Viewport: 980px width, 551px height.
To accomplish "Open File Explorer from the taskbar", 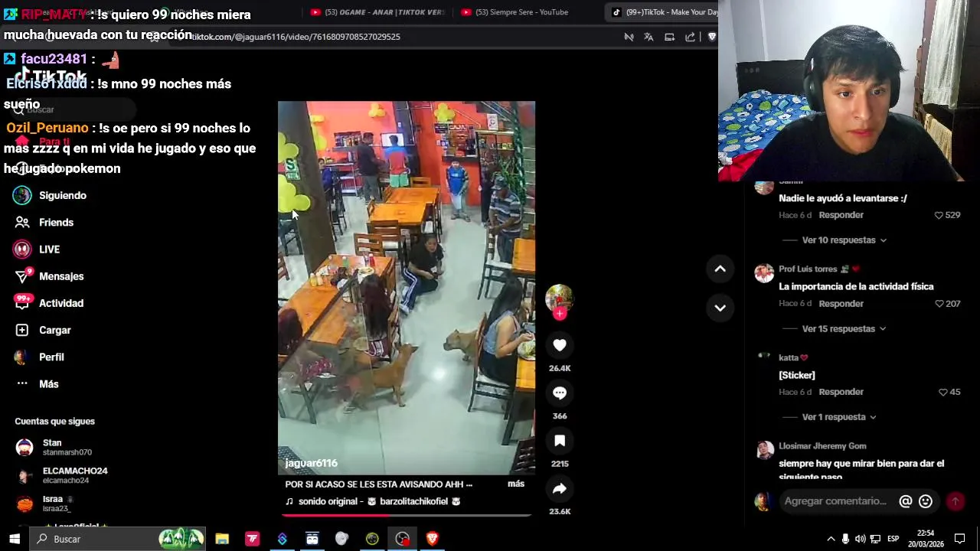I will point(222,539).
